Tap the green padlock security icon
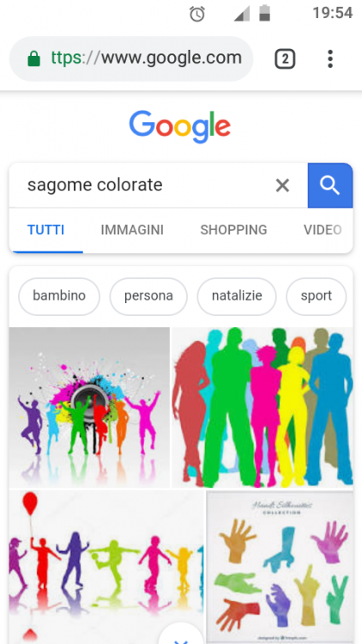The image size is (362, 644). [x=34, y=58]
